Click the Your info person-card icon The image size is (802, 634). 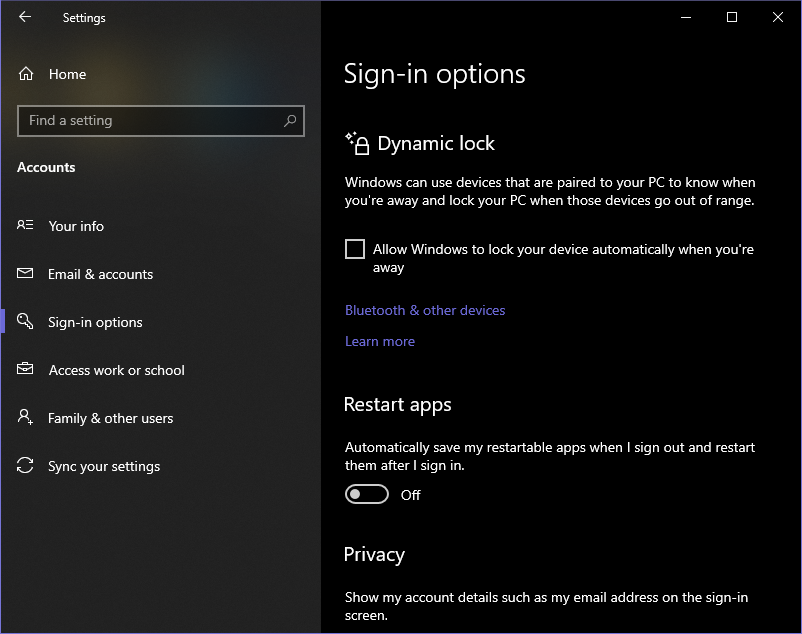click(x=26, y=226)
